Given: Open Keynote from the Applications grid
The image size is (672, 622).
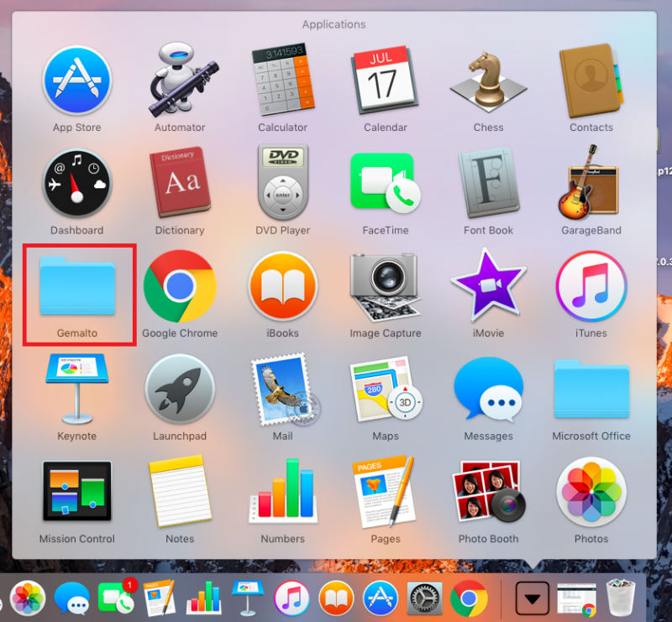Looking at the screenshot, I should [77, 389].
